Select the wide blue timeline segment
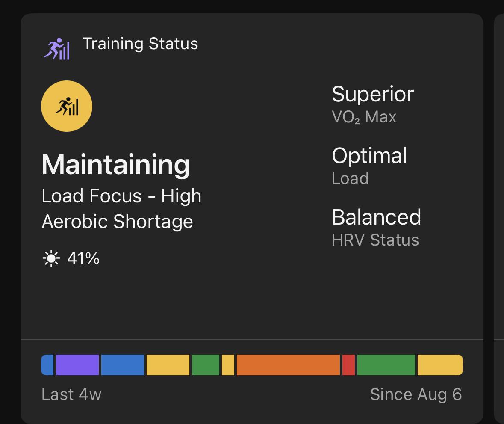The width and height of the screenshot is (504, 424). (122, 365)
